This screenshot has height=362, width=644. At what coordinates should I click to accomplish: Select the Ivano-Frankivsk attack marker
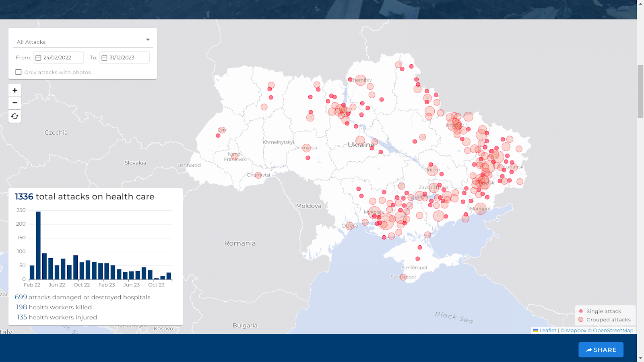(235, 156)
